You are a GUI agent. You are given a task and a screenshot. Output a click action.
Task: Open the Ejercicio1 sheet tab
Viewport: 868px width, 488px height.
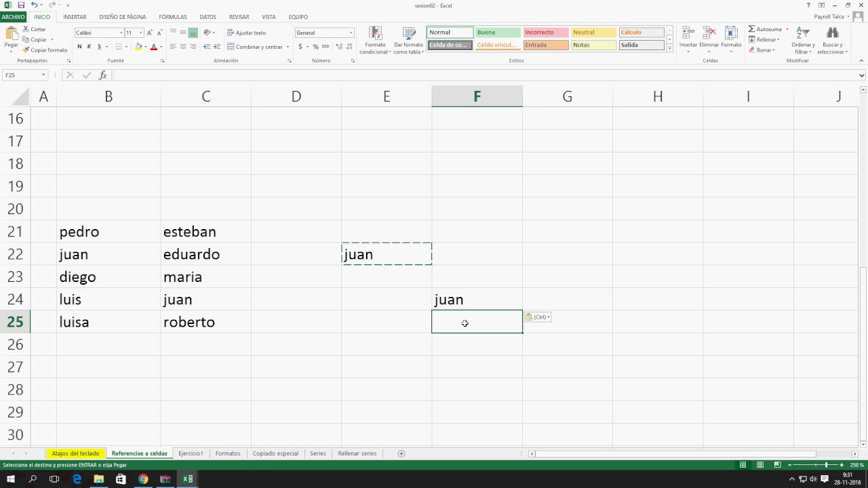tap(191, 453)
